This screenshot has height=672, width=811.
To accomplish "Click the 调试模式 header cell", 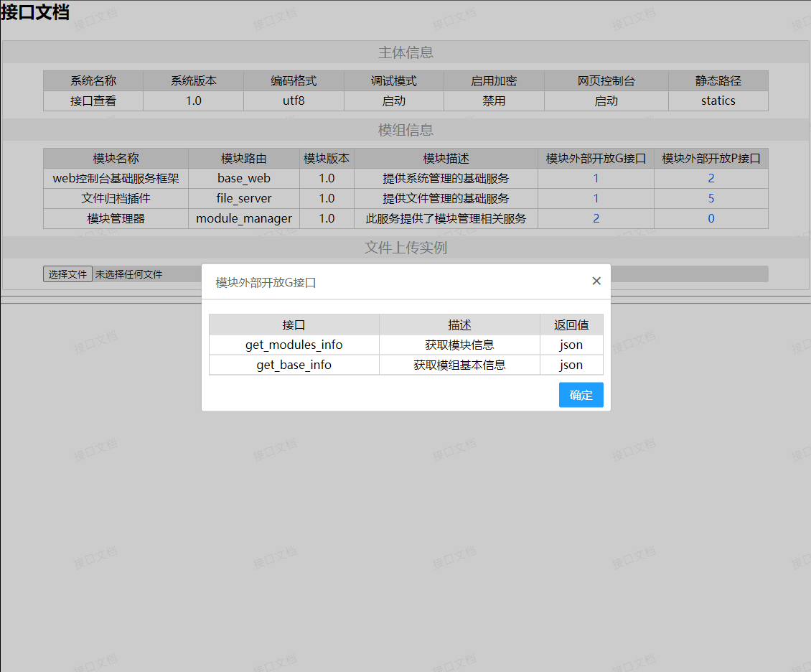I will [393, 80].
